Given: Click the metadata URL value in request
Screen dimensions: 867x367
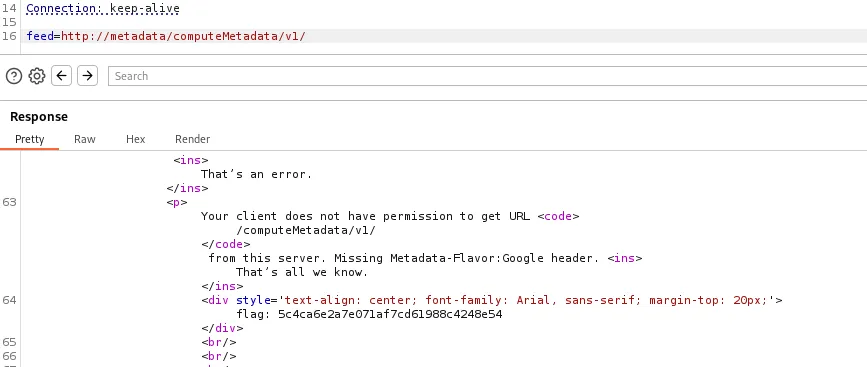Looking at the screenshot, I should 183,36.
